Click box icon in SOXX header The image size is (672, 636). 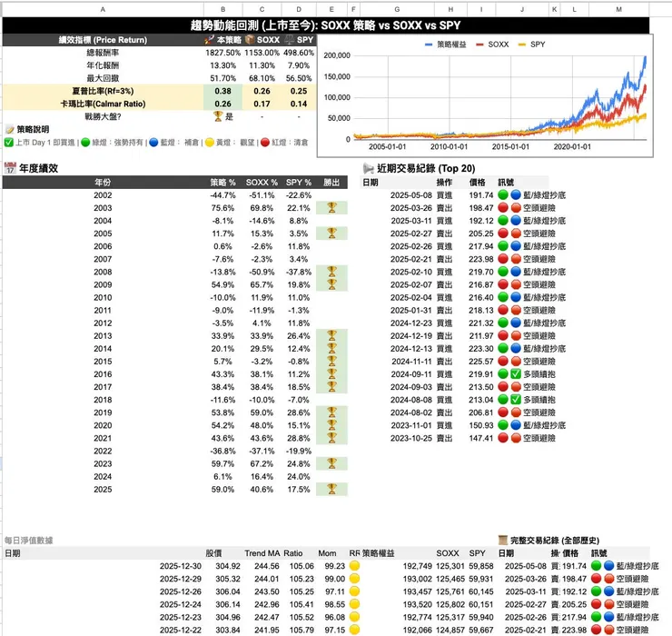point(250,40)
